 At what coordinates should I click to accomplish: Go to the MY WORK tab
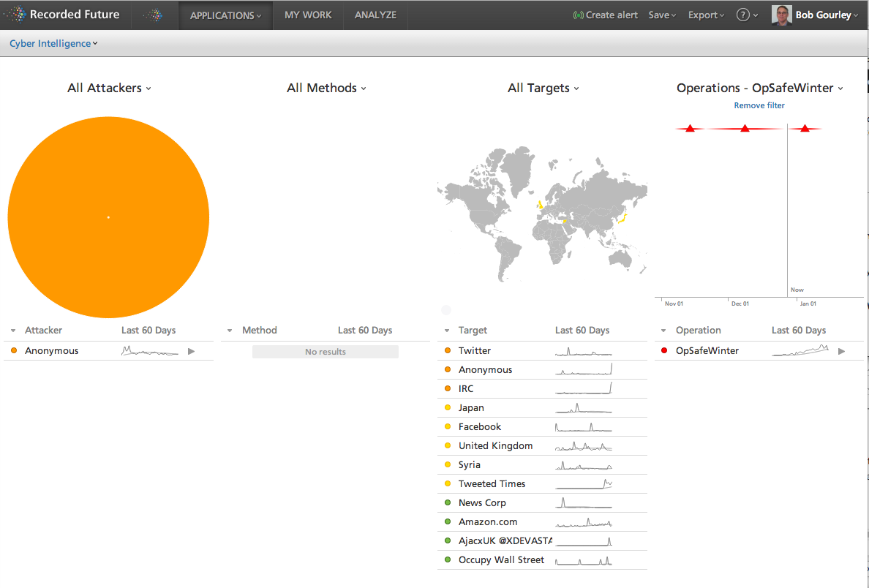tap(308, 15)
